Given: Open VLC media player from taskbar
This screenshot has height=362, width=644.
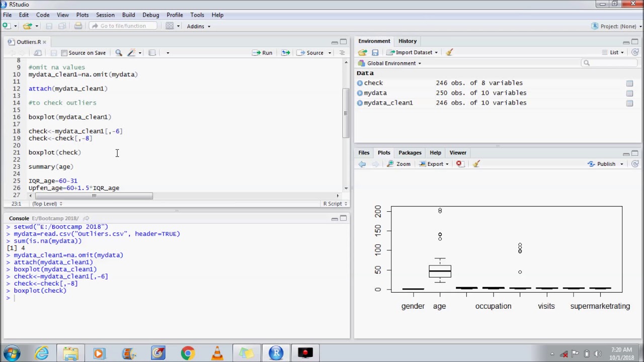Looking at the screenshot, I should point(217,353).
